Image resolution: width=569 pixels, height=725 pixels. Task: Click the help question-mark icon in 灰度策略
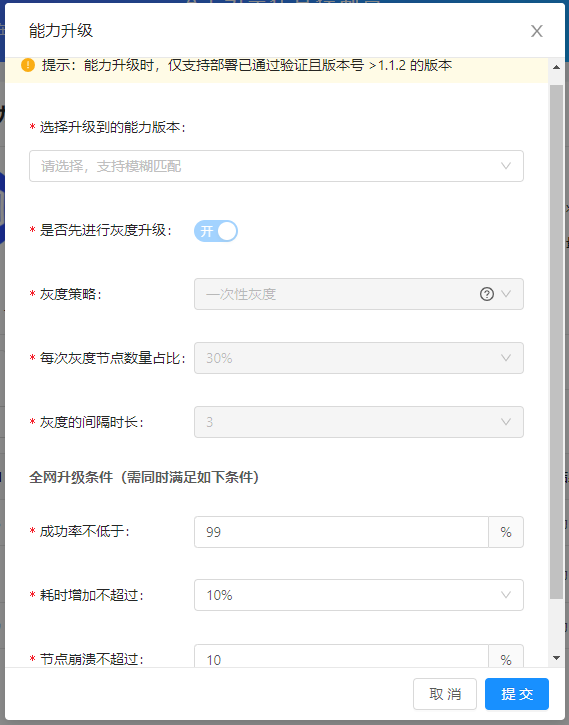click(x=487, y=294)
